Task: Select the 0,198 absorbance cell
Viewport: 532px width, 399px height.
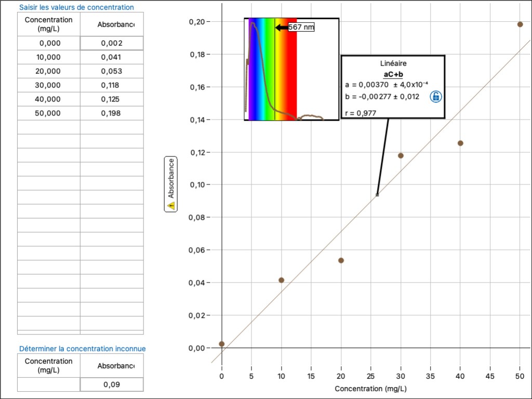Action: pos(111,113)
